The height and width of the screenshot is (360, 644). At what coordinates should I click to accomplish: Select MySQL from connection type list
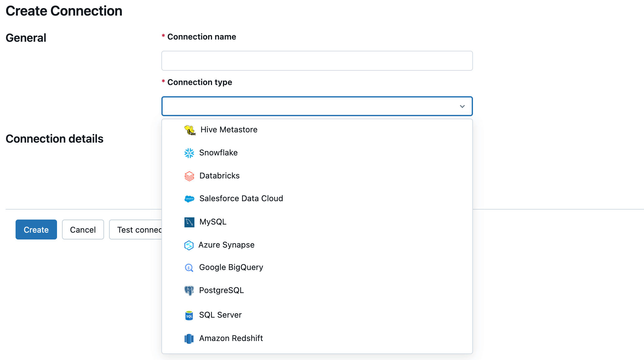(x=212, y=221)
